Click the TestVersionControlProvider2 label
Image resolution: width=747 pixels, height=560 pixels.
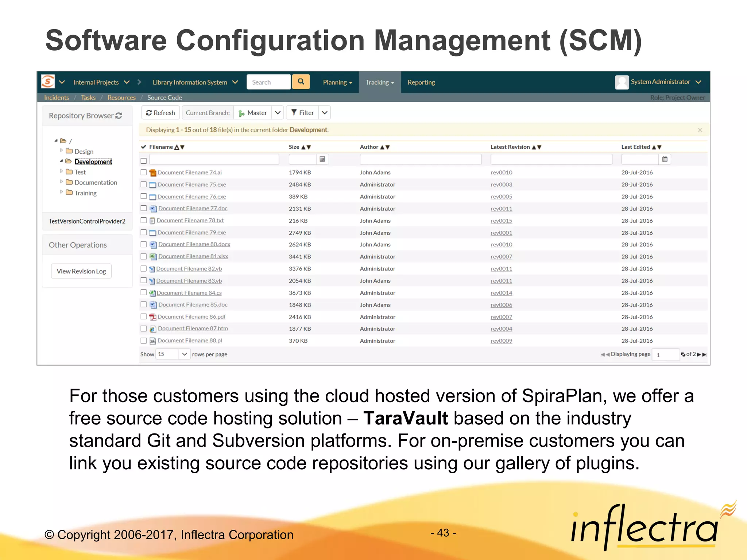point(87,221)
